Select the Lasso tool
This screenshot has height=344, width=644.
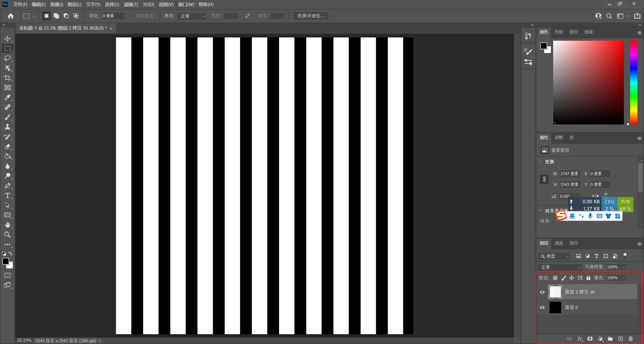coord(8,58)
